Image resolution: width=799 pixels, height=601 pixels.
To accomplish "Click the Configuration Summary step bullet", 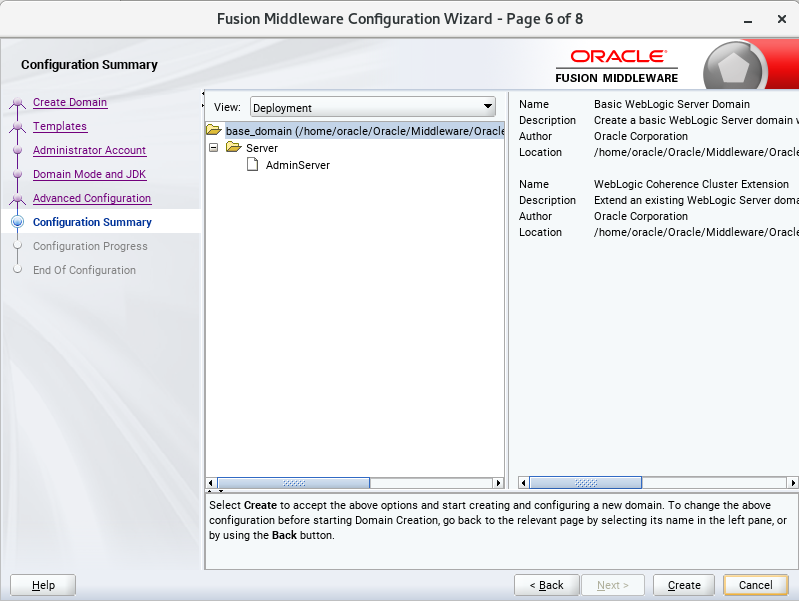I will pos(17,222).
